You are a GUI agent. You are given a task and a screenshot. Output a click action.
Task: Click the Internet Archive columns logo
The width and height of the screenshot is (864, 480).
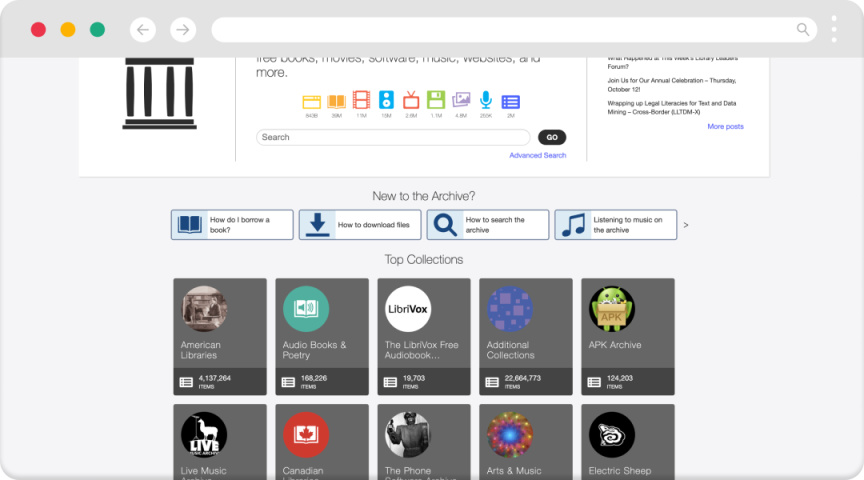(159, 93)
